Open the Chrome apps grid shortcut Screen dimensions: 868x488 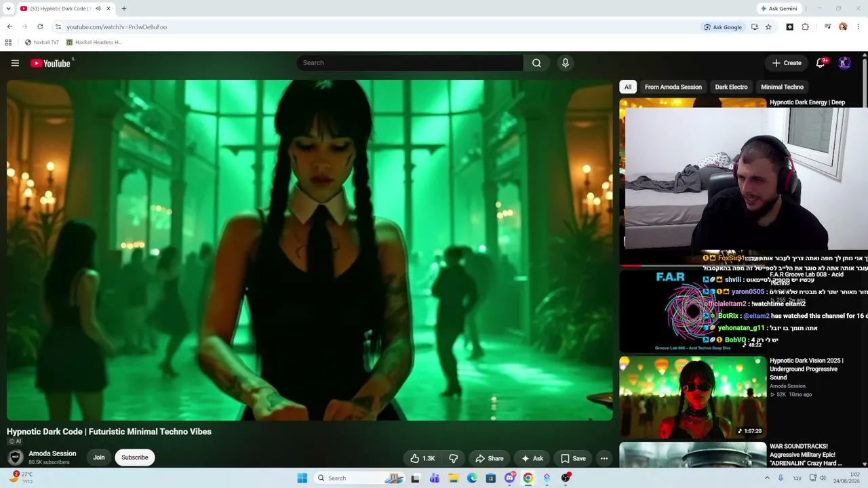[8, 42]
